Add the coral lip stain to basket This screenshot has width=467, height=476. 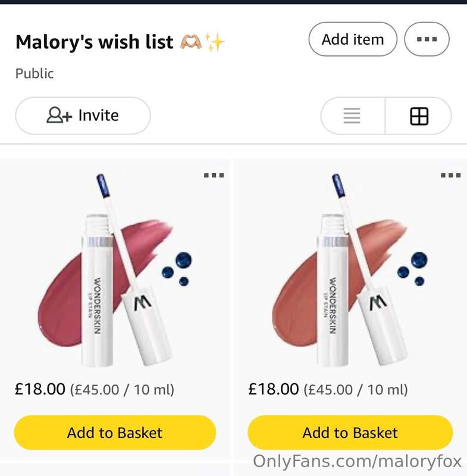click(350, 433)
